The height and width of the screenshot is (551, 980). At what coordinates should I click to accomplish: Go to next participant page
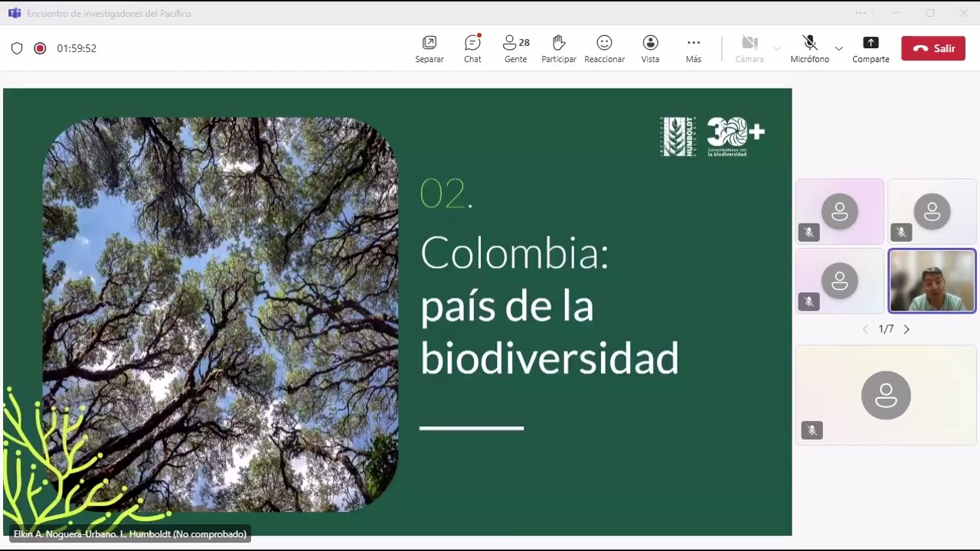[906, 329]
